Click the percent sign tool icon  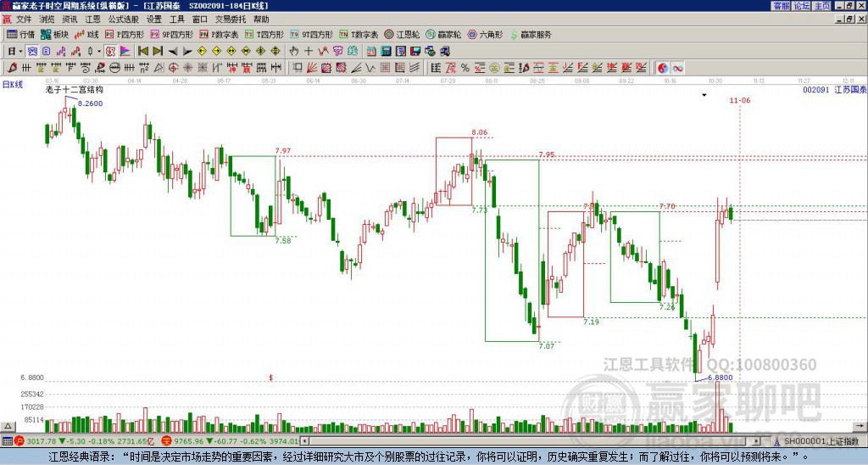coord(465,68)
